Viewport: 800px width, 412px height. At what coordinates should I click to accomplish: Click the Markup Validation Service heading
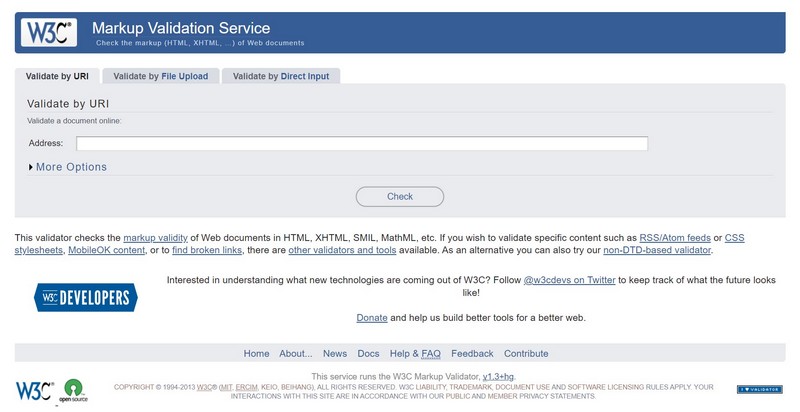pos(181,28)
